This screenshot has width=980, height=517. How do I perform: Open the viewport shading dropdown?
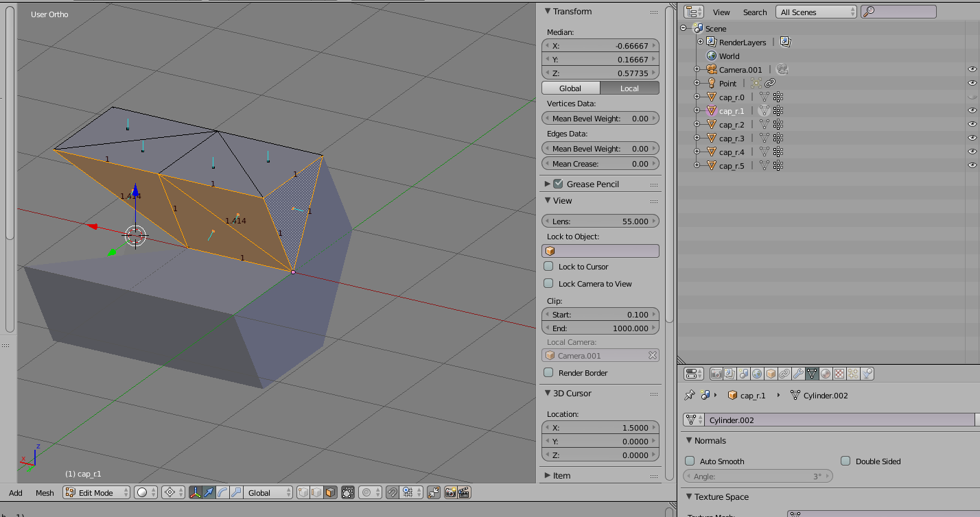[x=145, y=492]
